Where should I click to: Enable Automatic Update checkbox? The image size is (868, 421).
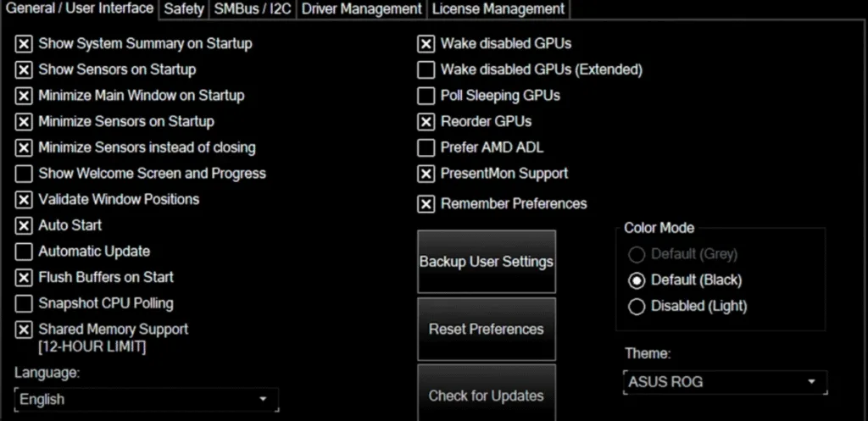24,252
